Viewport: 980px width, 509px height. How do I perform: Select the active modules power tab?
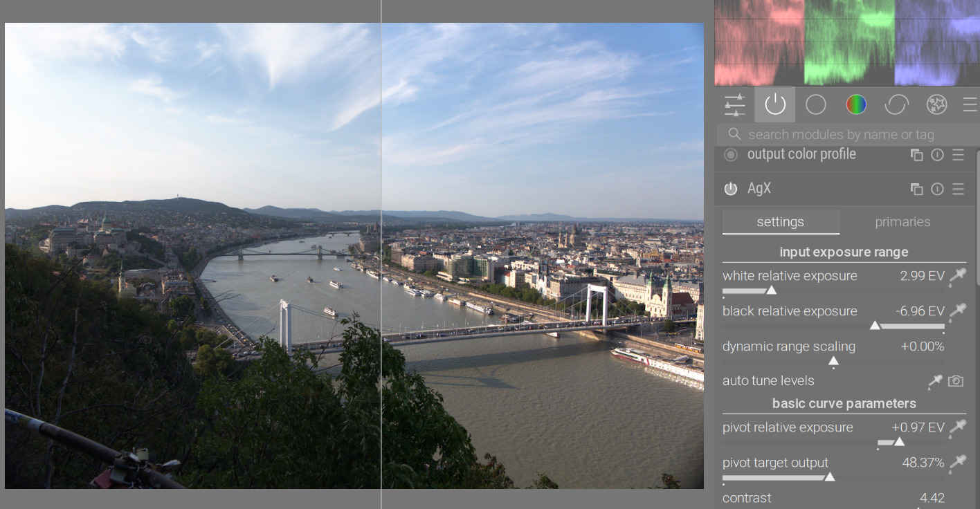(x=775, y=105)
